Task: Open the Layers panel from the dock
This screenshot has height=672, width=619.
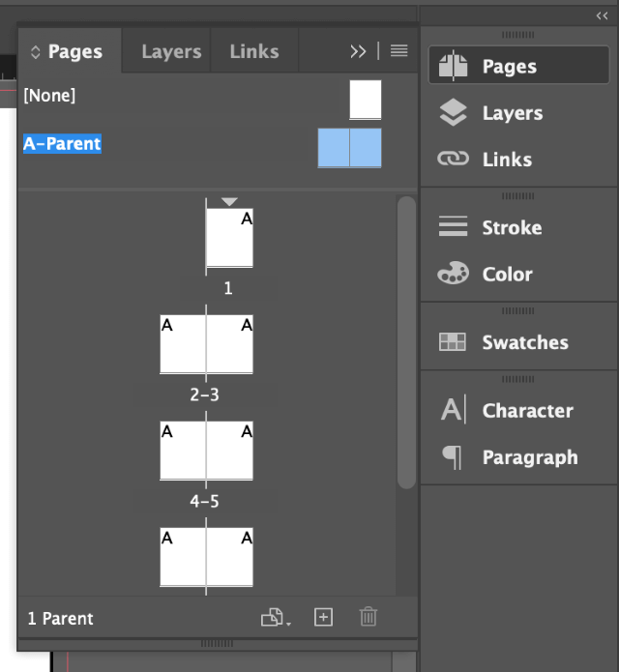Action: pyautogui.click(x=518, y=113)
